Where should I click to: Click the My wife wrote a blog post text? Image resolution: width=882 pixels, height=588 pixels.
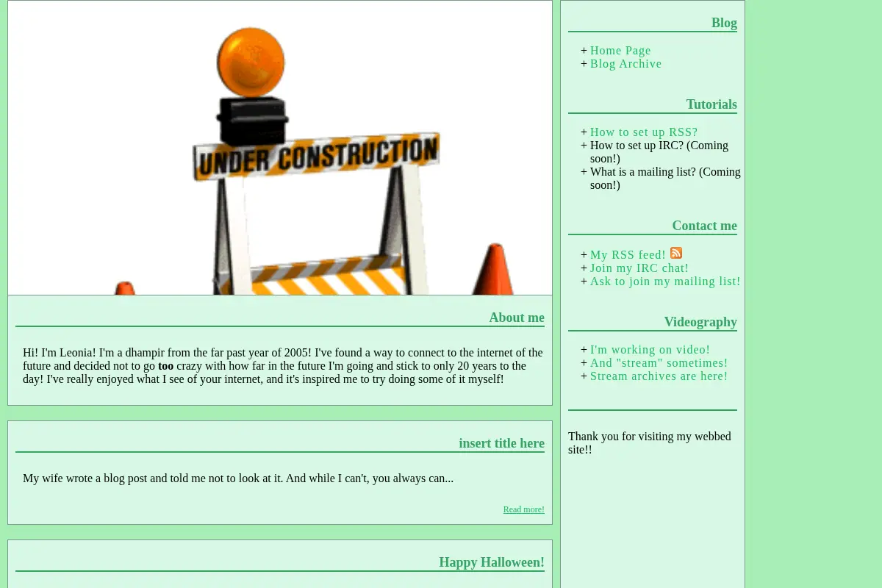pyautogui.click(x=238, y=478)
